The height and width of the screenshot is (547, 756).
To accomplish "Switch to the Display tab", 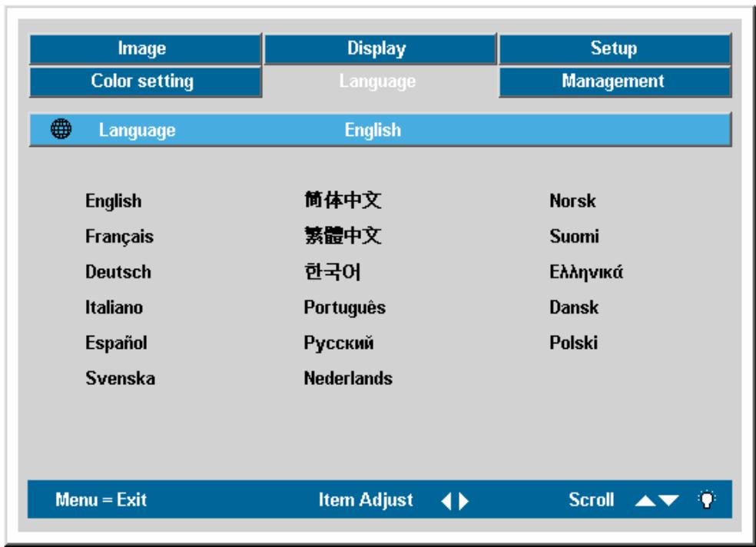I will coord(380,48).
